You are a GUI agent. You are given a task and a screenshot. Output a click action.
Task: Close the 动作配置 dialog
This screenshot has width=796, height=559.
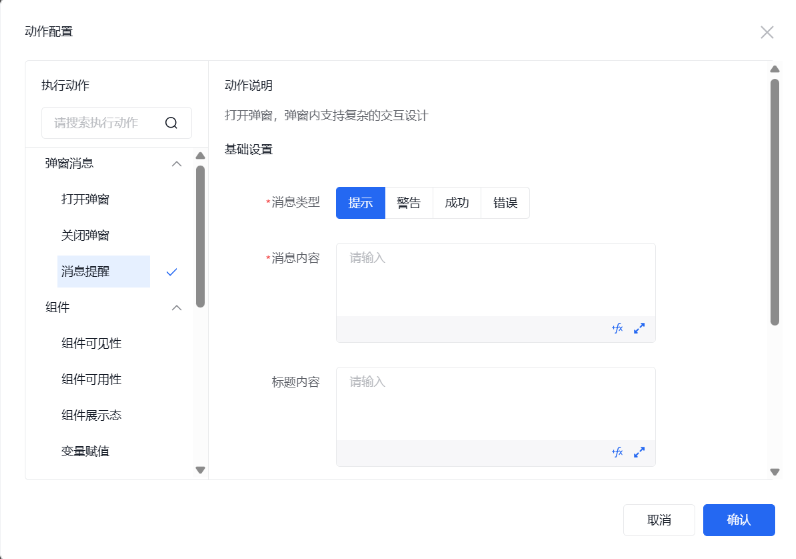click(767, 32)
